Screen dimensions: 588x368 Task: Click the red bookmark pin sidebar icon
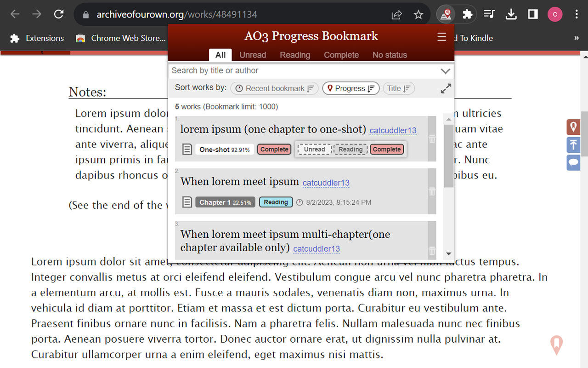[x=573, y=126]
